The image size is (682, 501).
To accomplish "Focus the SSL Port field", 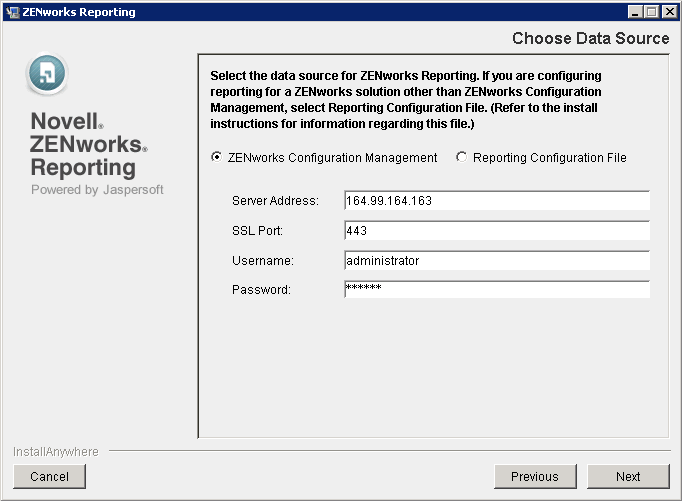I will click(496, 231).
